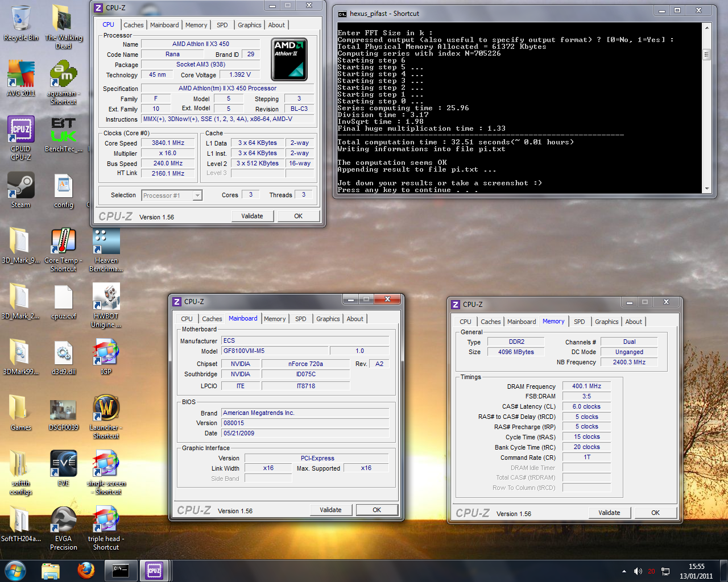Open the 3DMark99 folder icon
Screen dimensions: 728x582
point(20,357)
